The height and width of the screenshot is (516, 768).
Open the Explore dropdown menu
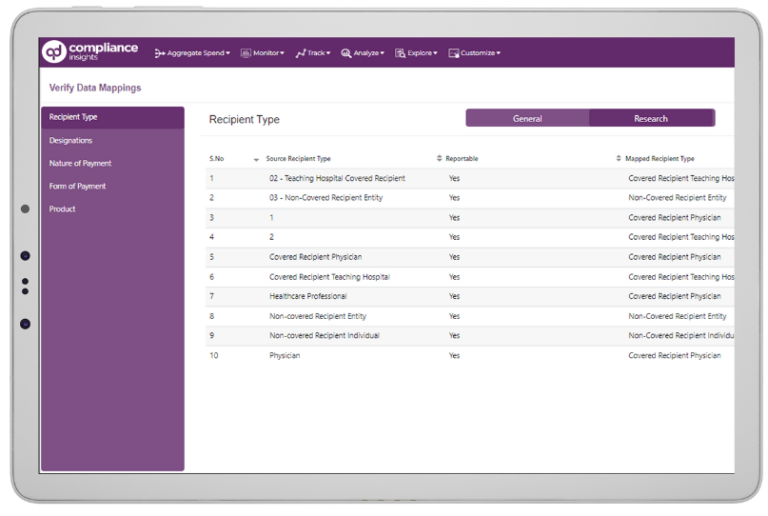coord(416,53)
